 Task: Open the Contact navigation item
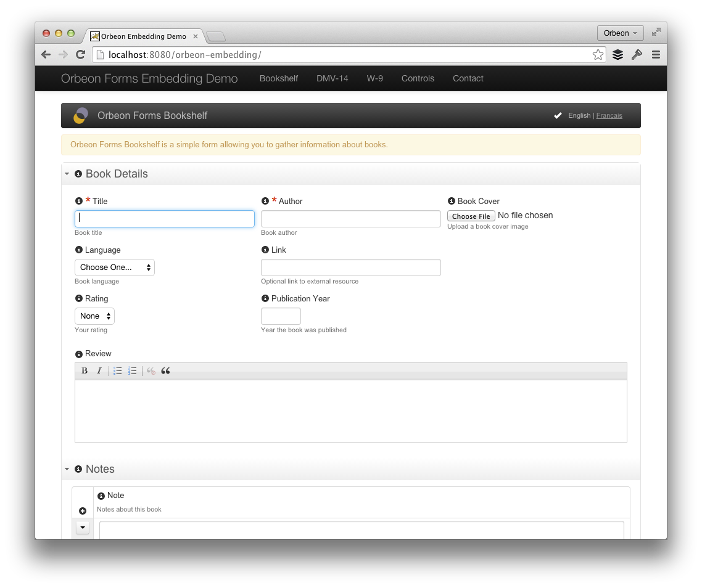(468, 78)
